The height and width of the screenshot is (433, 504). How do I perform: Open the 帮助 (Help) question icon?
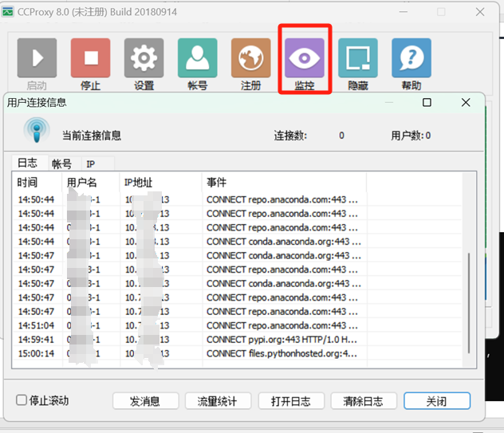point(411,58)
